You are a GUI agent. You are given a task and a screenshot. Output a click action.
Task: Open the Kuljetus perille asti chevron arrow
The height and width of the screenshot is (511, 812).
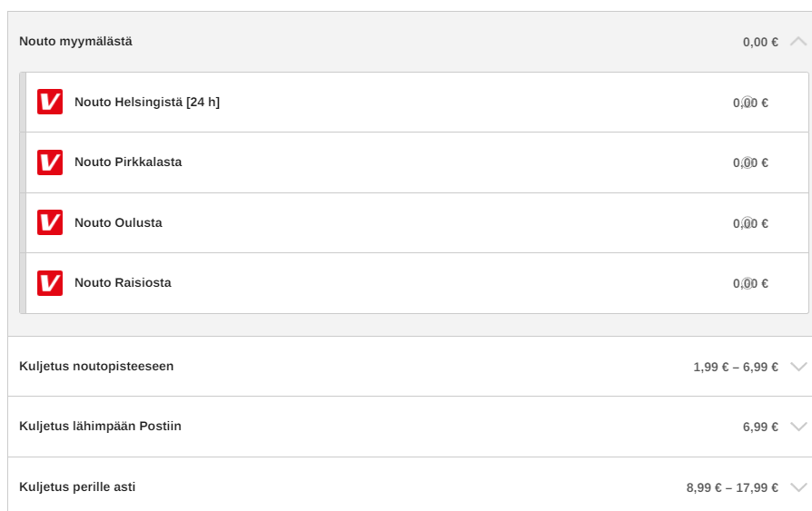[x=798, y=487]
